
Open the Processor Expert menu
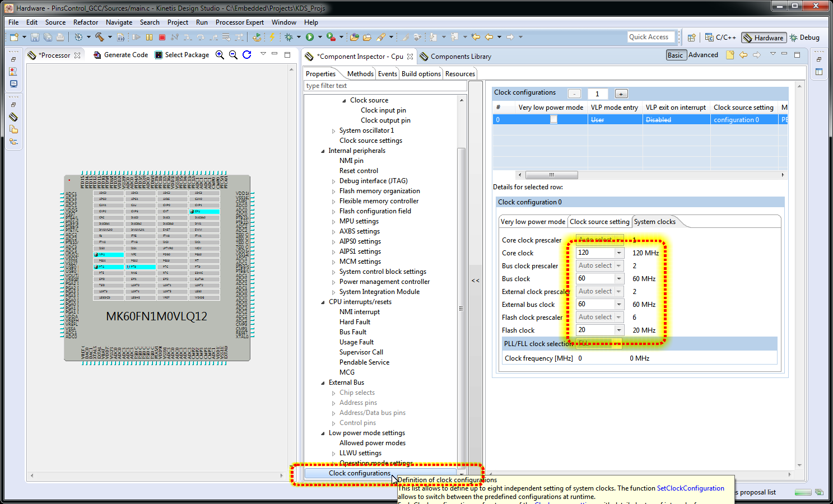point(239,22)
